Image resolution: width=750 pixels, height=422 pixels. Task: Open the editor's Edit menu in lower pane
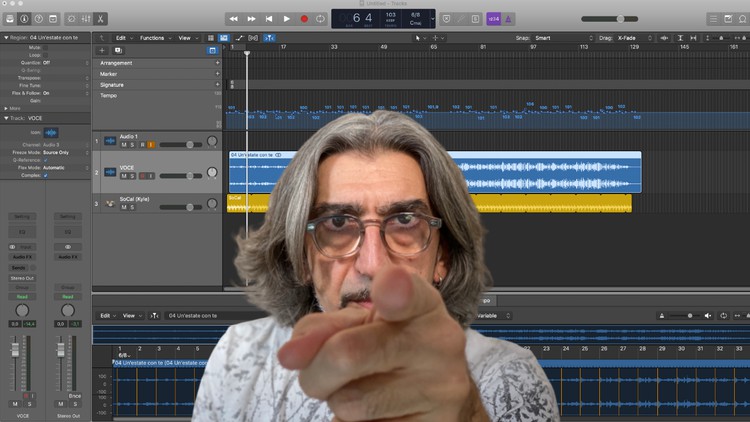pos(108,315)
